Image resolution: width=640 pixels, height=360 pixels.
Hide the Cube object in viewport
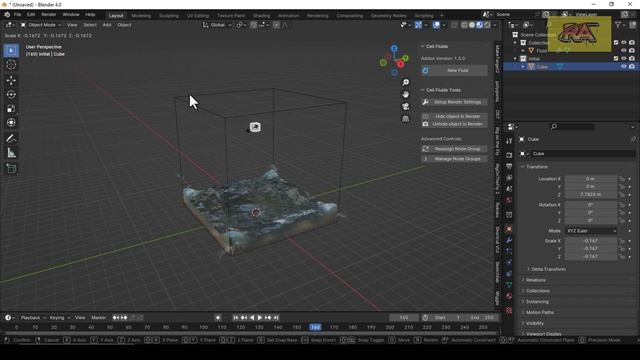coord(624,67)
